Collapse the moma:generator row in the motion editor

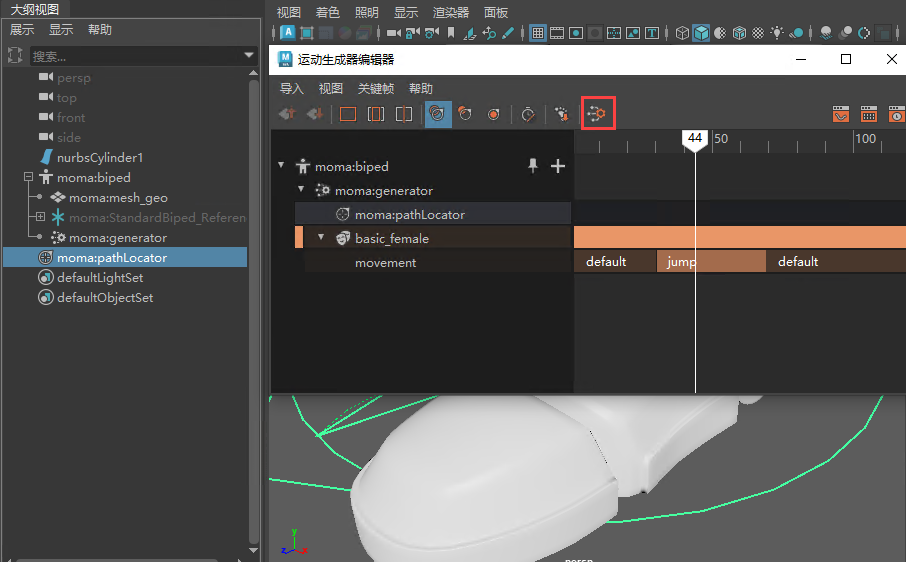tap(301, 189)
